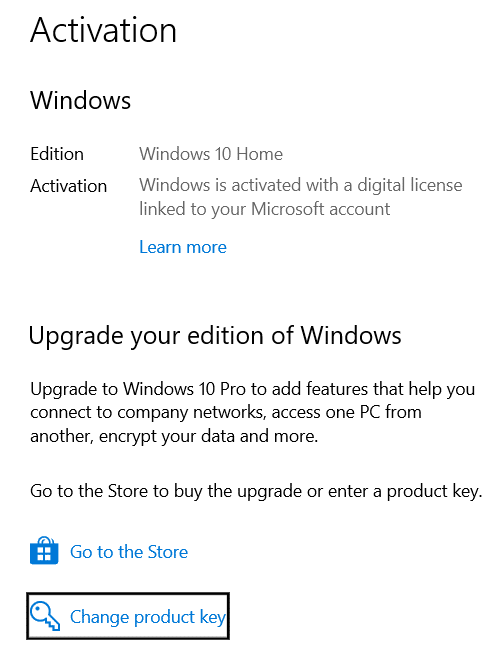501x657 pixels.
Task: Click the 'linked to your Microsoft account' line
Action: (265, 209)
